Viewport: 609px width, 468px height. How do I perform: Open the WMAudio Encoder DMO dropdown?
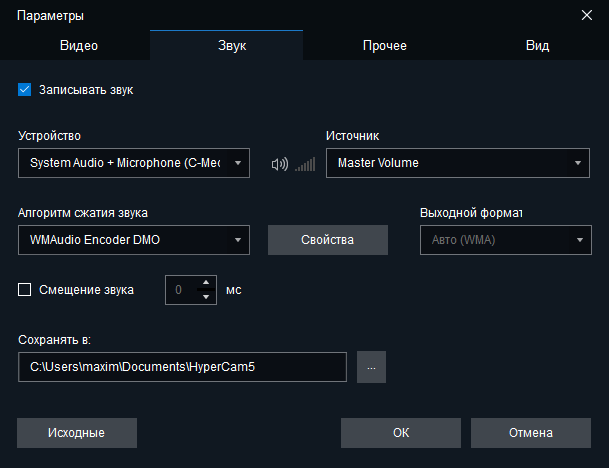(x=134, y=240)
